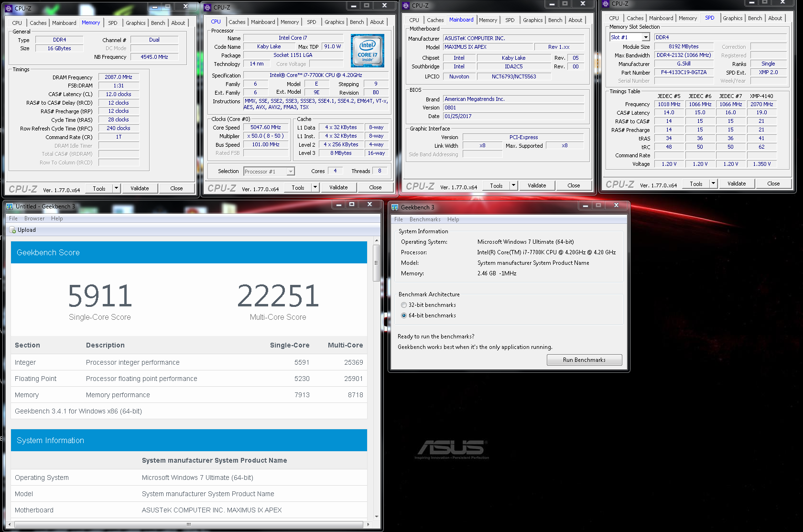
Task: Click the XMP-4140 frequency 2070 MHz
Action: coord(761,104)
